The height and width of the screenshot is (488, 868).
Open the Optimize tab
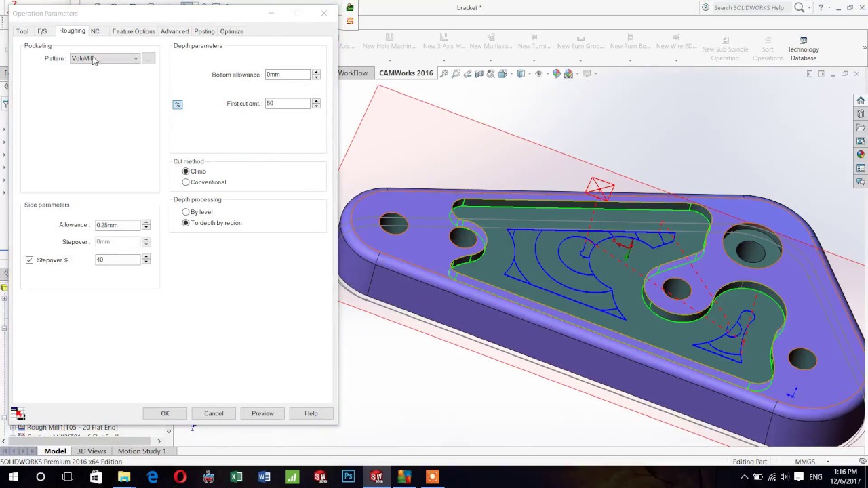pos(231,31)
